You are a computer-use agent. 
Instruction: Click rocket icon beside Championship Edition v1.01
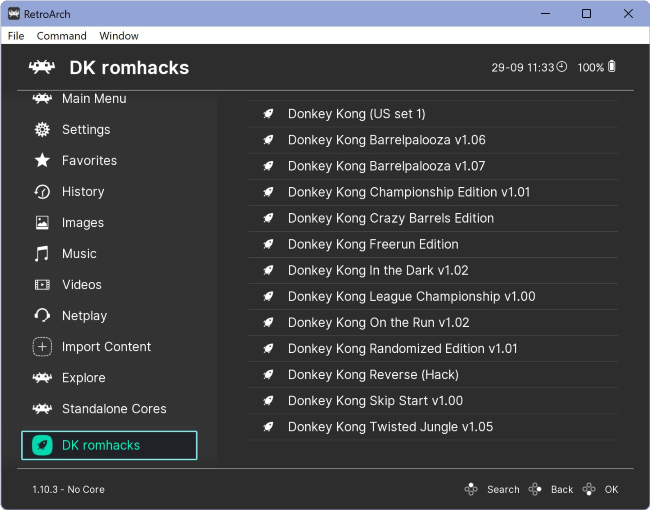pyautogui.click(x=268, y=192)
